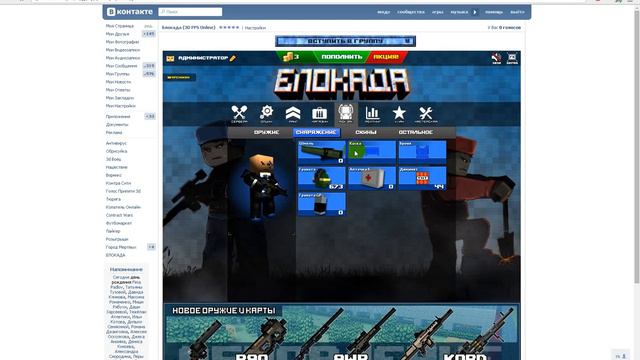The image size is (640, 360).
Task: Select the Аптечка first aid kit item
Action: pos(372,178)
